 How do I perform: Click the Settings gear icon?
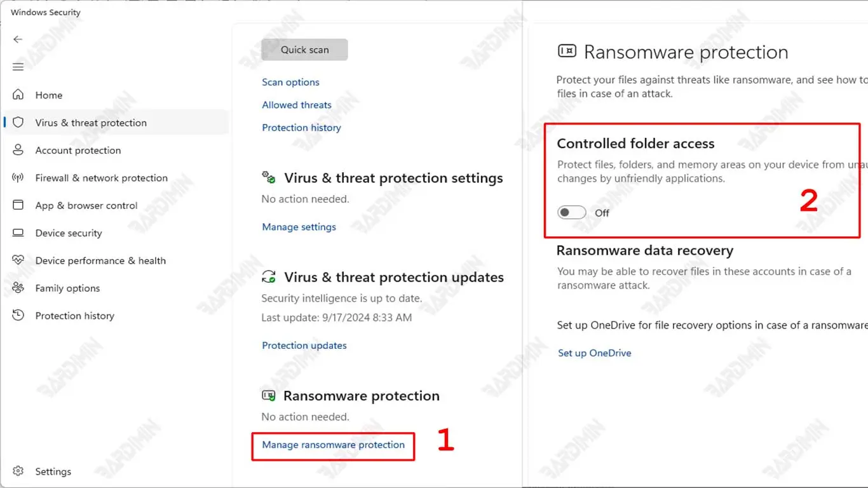18,471
